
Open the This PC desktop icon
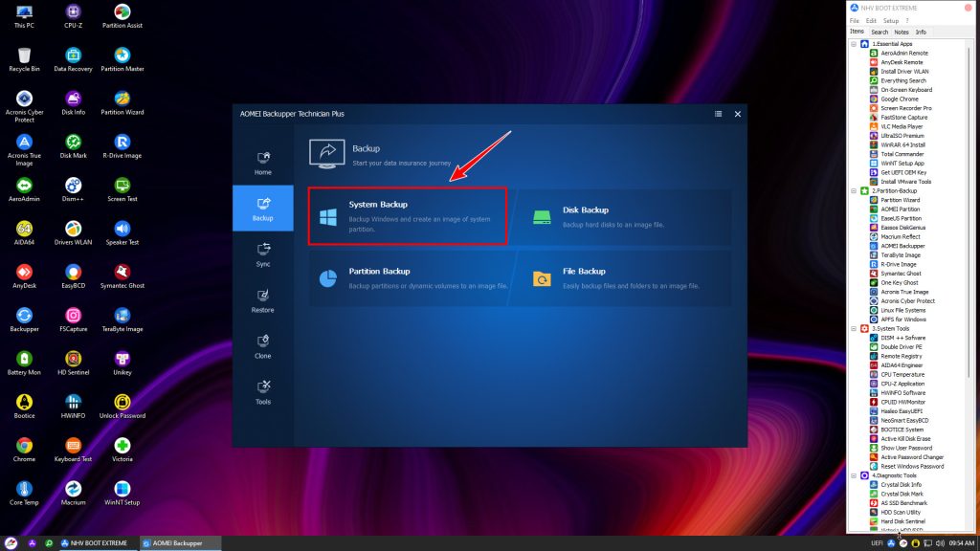(24, 17)
